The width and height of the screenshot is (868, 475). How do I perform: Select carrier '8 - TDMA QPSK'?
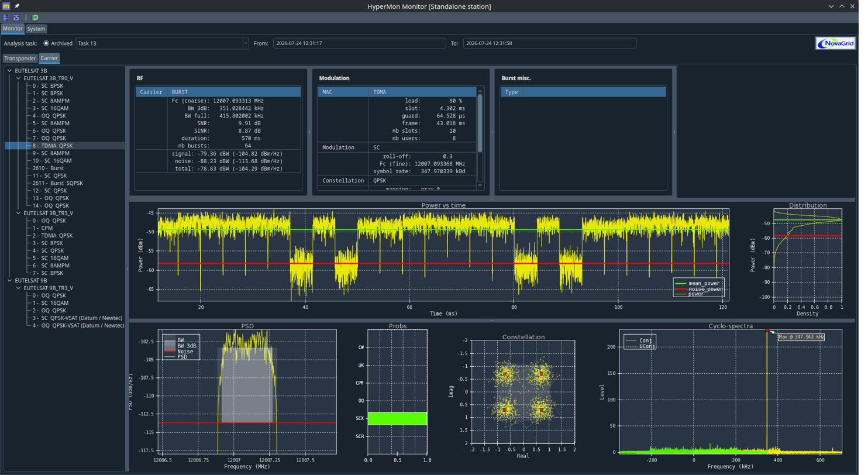[x=53, y=145]
